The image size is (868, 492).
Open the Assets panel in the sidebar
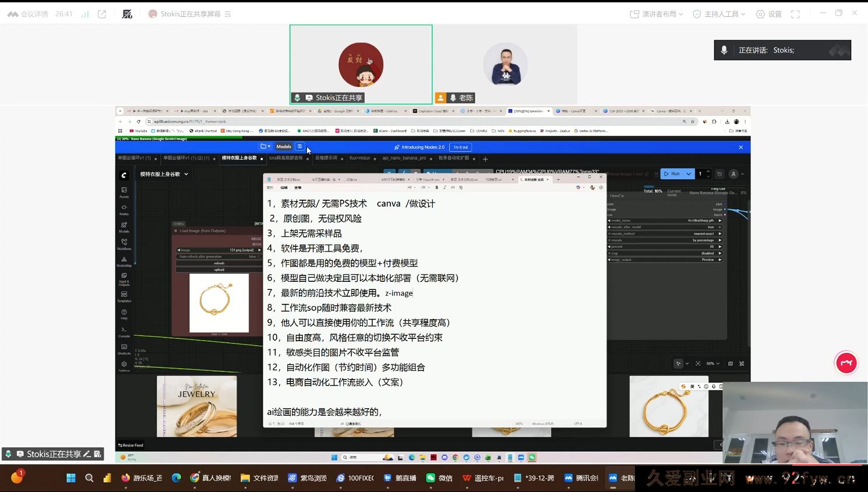click(124, 191)
